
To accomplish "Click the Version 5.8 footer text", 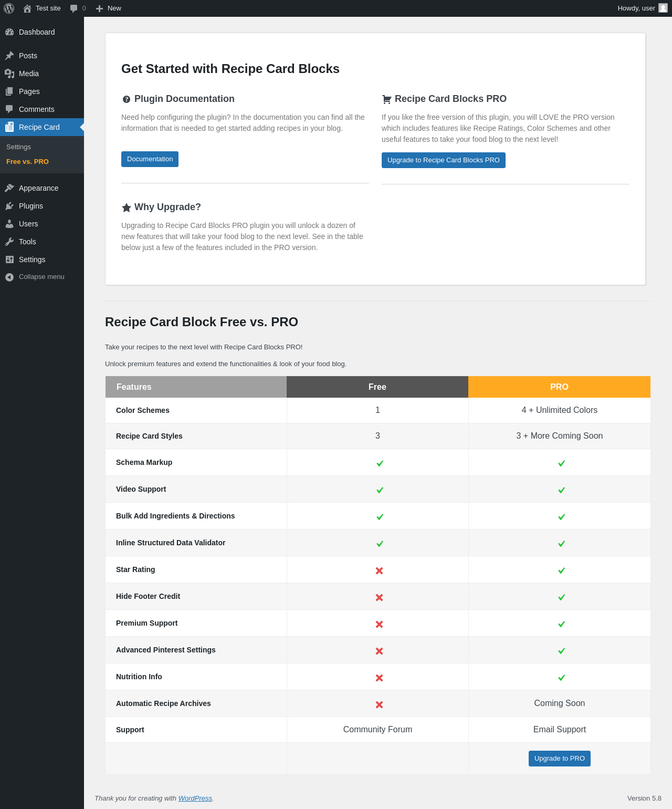I will pyautogui.click(x=644, y=798).
